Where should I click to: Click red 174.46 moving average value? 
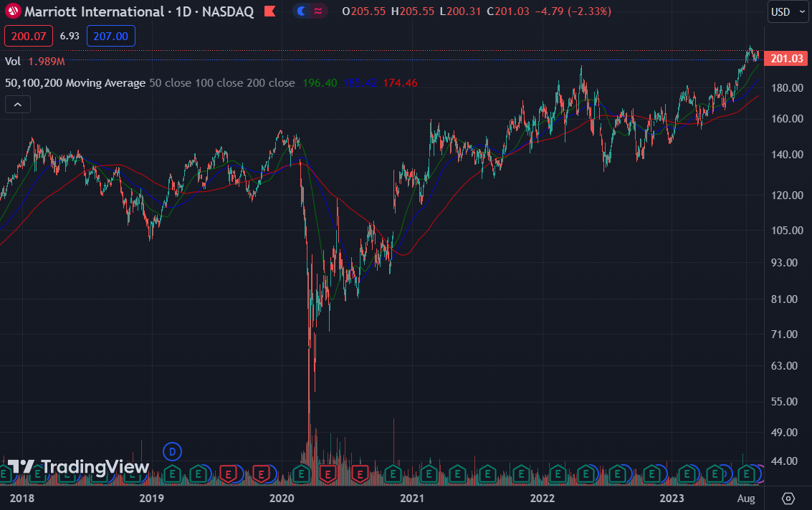(400, 83)
